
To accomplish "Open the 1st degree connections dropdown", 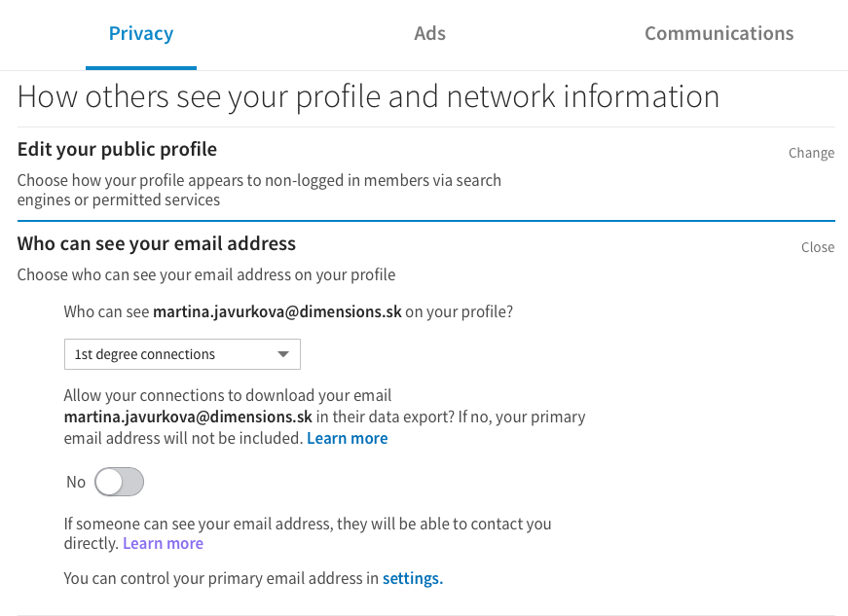I will (182, 354).
